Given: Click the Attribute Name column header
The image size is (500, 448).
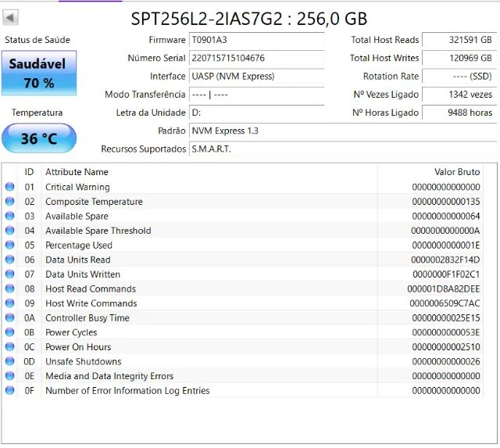Looking at the screenshot, I should (x=77, y=172).
